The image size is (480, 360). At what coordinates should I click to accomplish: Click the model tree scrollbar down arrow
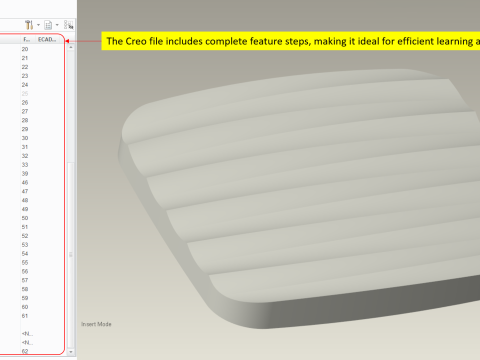pos(71,352)
